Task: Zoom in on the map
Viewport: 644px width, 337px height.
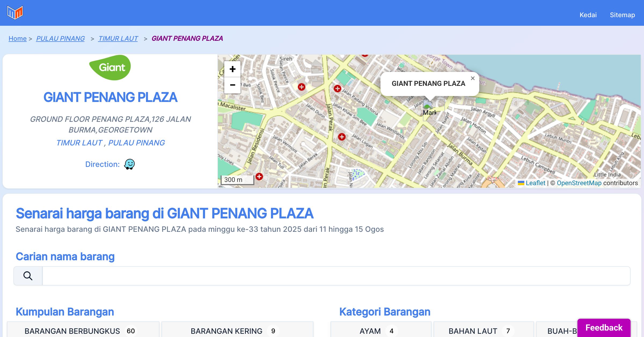Action: (232, 69)
